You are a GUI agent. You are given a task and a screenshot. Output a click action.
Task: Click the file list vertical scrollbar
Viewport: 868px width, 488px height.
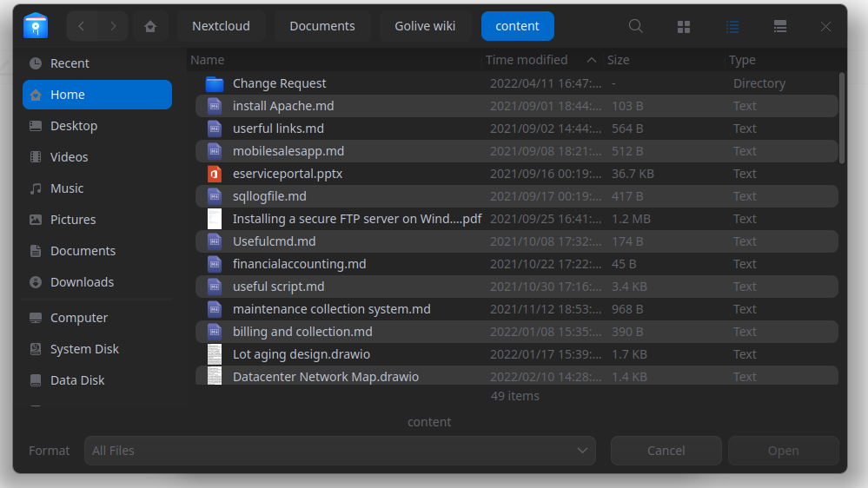pyautogui.click(x=842, y=118)
